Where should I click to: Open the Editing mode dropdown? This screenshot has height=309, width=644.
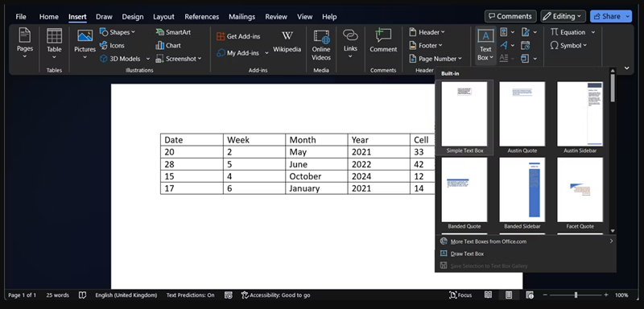[x=563, y=16]
